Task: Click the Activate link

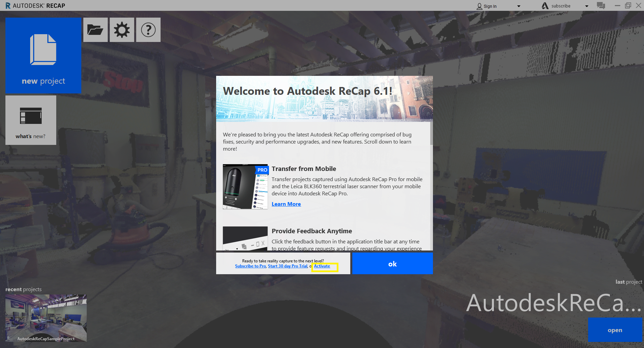Action: pos(322,266)
